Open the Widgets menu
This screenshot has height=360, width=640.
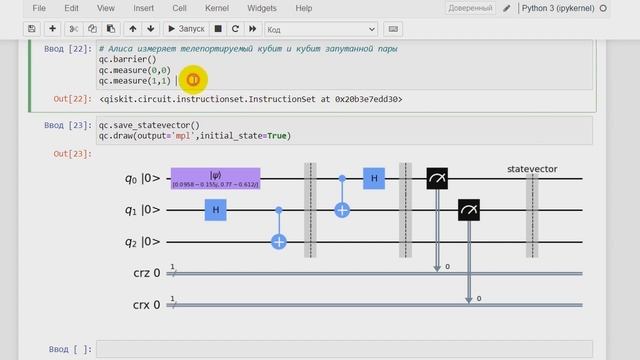point(262,8)
